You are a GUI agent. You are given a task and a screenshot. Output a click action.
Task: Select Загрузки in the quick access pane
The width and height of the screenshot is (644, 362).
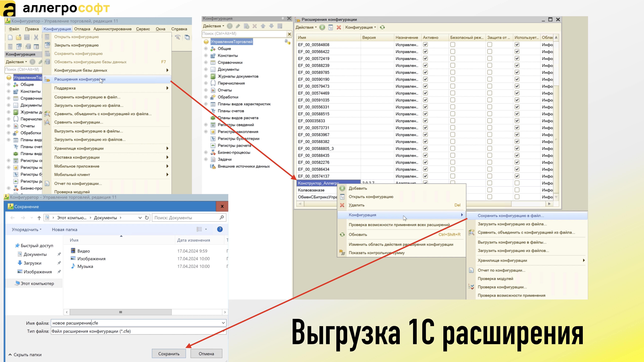(32, 263)
